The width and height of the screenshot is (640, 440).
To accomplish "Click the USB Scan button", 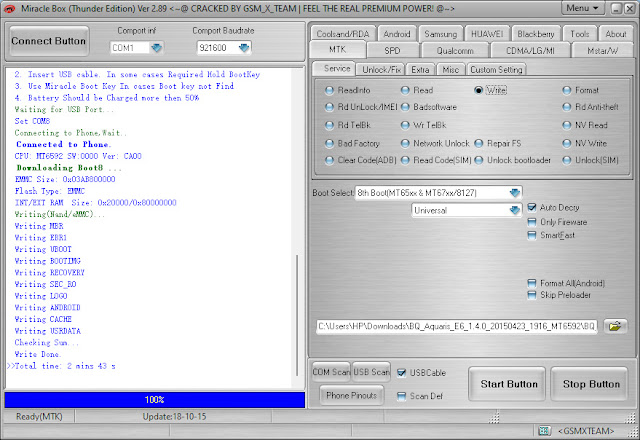I will click(371, 372).
